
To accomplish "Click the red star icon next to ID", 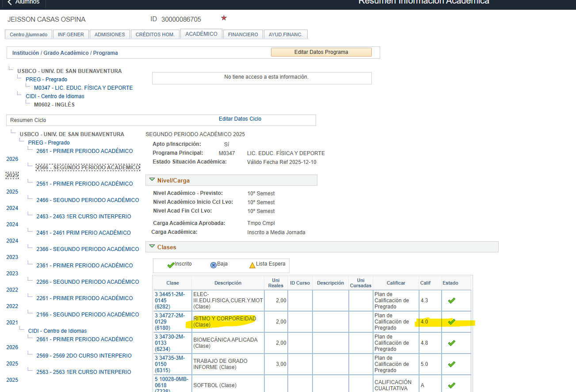I will (224, 18).
